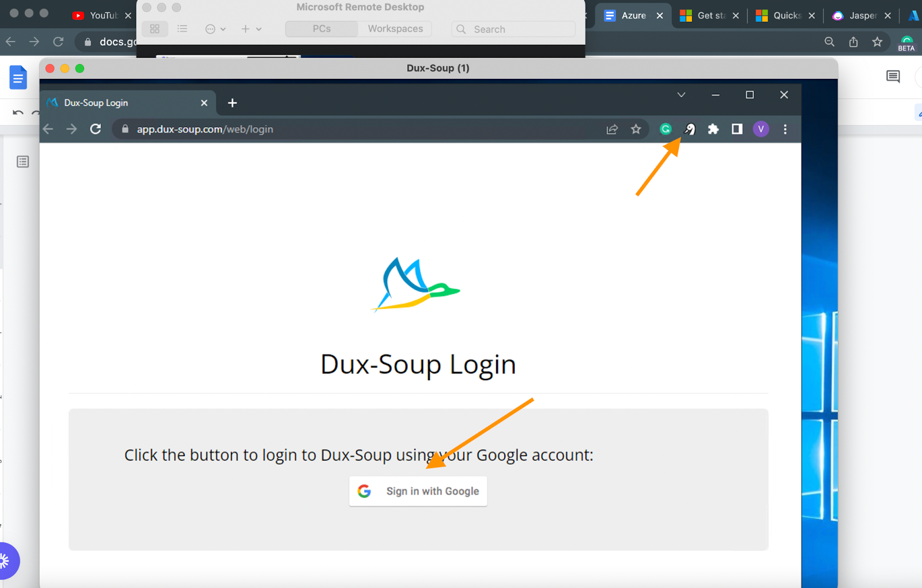Viewport: 922px width, 588px height.
Task: Go forward in the Dux-Soup browser window
Action: tap(71, 129)
